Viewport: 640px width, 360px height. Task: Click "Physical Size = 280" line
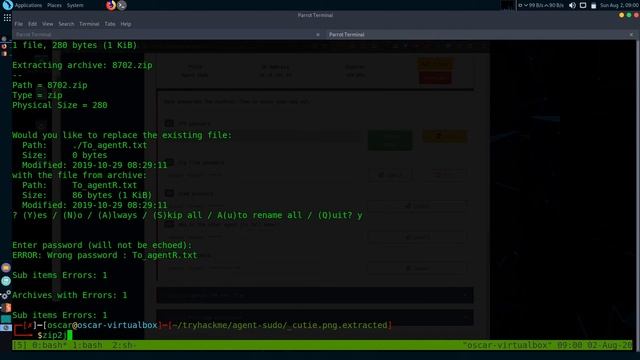click(x=60, y=105)
